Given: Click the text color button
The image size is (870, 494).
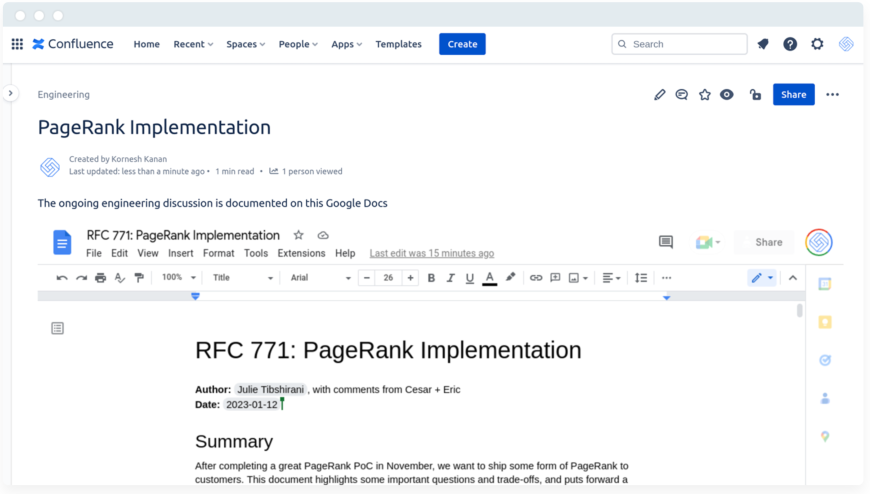Looking at the screenshot, I should 489,278.
